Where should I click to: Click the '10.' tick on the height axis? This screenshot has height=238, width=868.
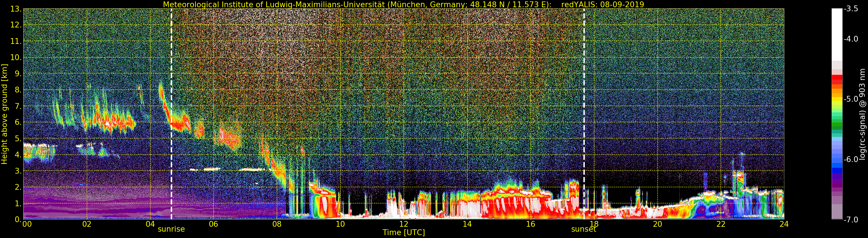coord(16,57)
